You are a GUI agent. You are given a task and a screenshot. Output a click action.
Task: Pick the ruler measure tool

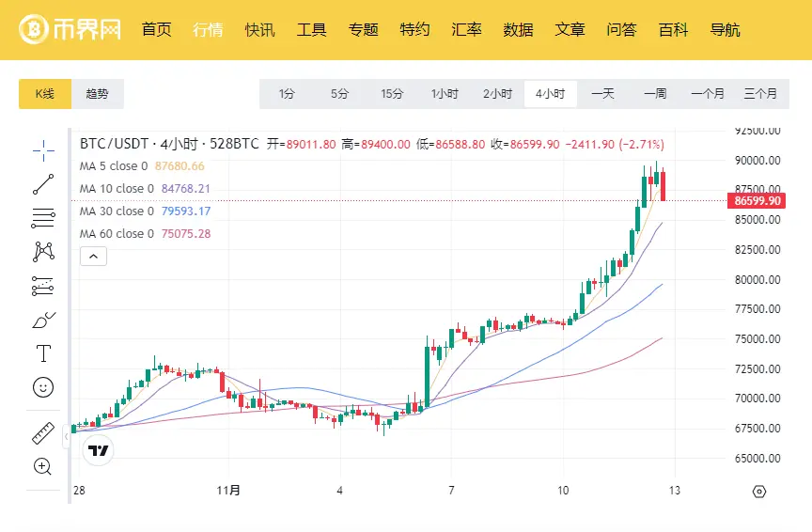pos(43,432)
